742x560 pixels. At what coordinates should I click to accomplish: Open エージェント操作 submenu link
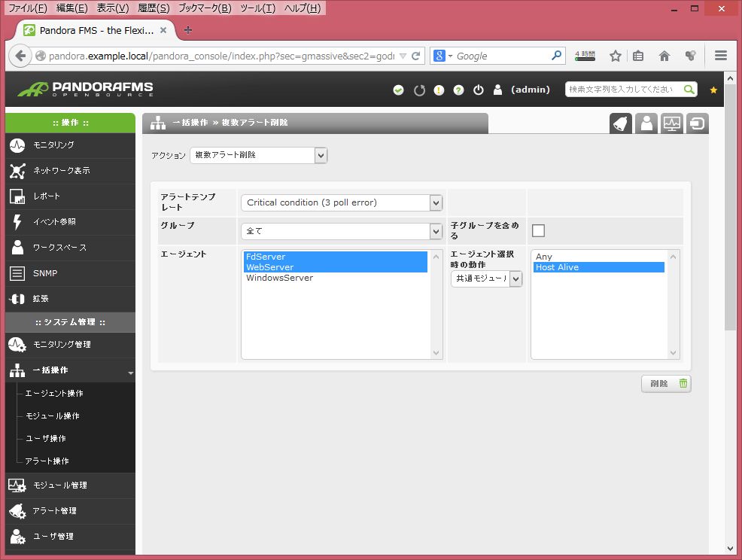point(54,394)
